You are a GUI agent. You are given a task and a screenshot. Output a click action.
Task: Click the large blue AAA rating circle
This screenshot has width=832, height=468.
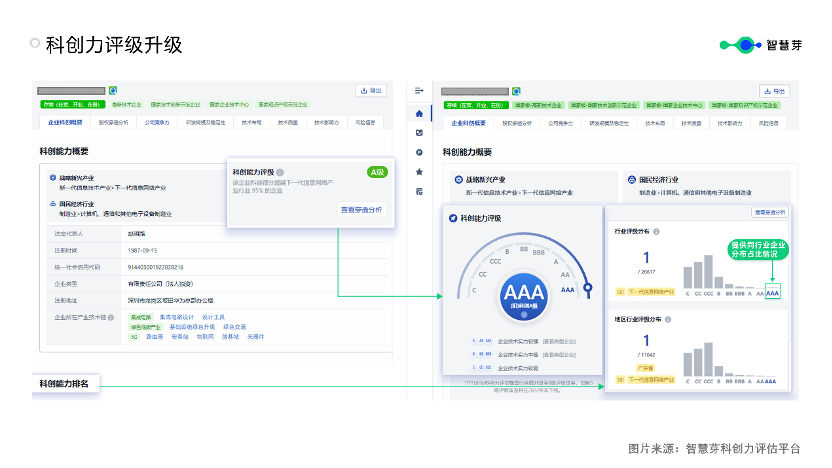[x=524, y=297]
